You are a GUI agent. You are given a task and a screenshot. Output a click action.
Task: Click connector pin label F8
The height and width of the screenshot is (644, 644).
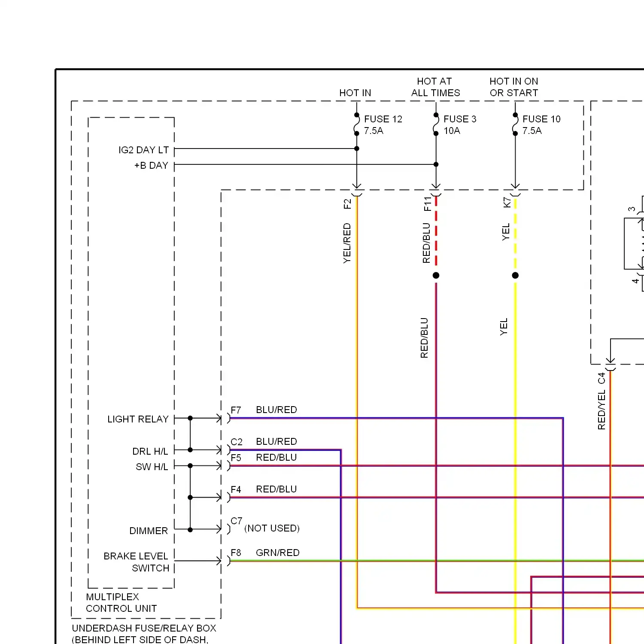236,553
